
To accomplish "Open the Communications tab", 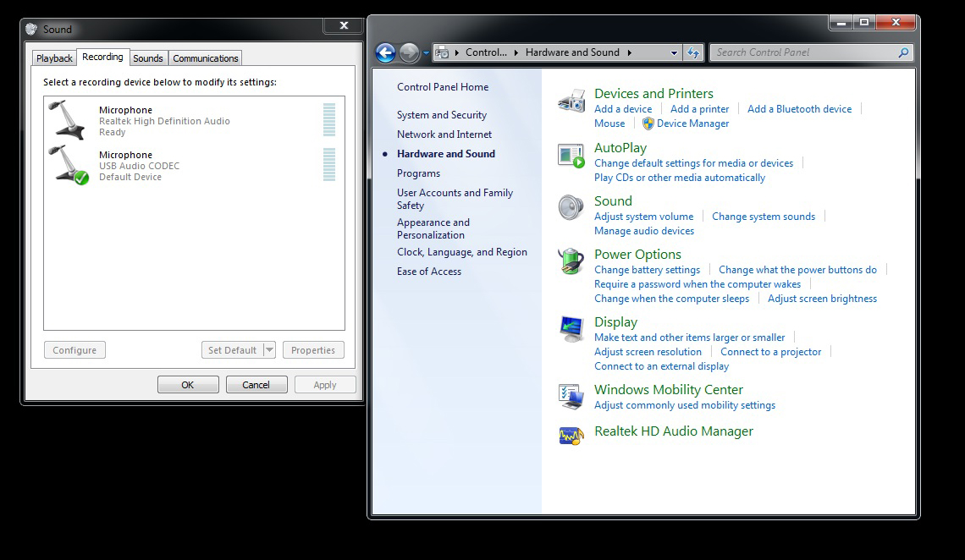I will pyautogui.click(x=206, y=58).
